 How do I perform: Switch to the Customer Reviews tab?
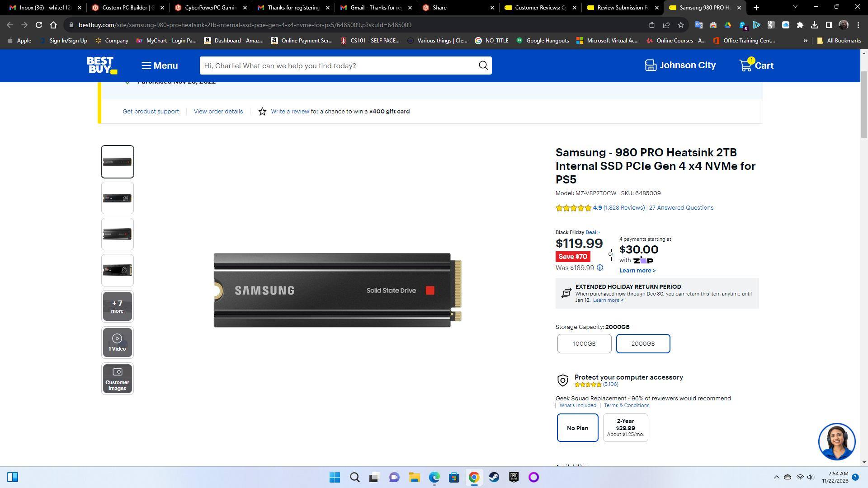click(x=540, y=8)
